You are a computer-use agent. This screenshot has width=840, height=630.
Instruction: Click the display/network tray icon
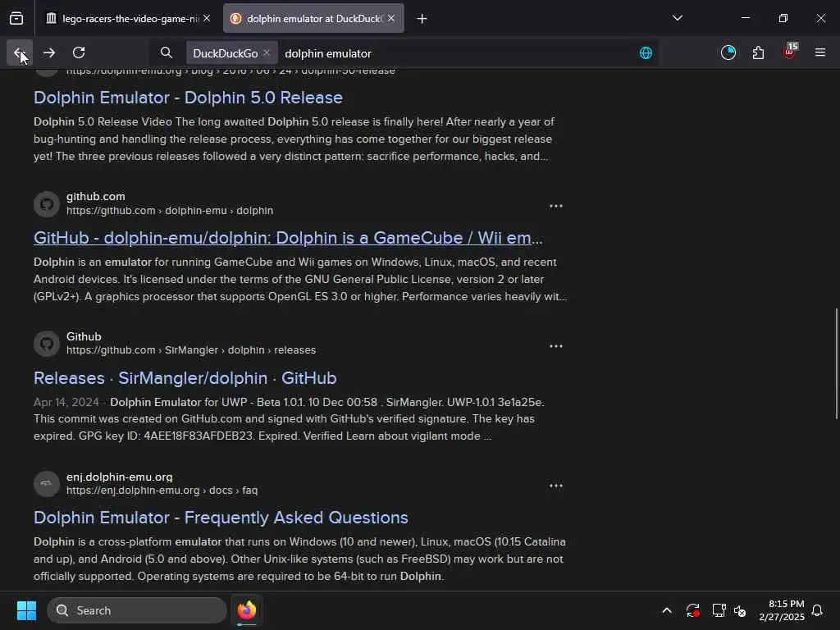tap(719, 610)
